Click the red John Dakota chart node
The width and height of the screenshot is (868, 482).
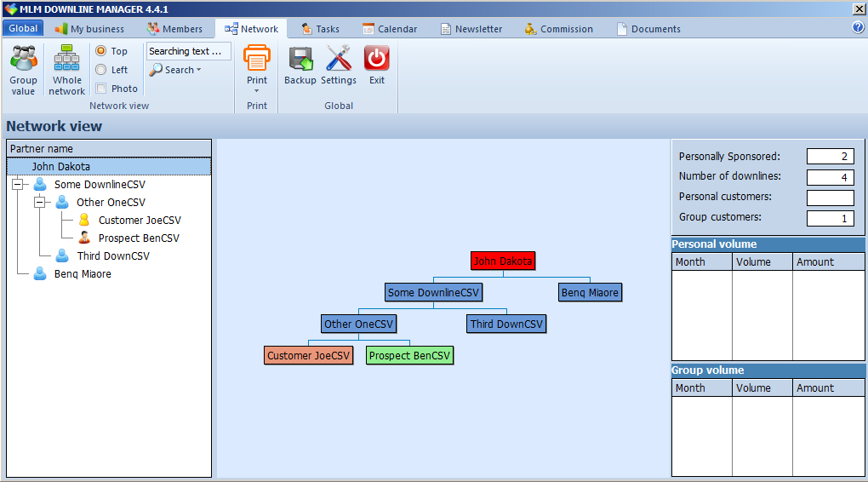click(x=503, y=261)
